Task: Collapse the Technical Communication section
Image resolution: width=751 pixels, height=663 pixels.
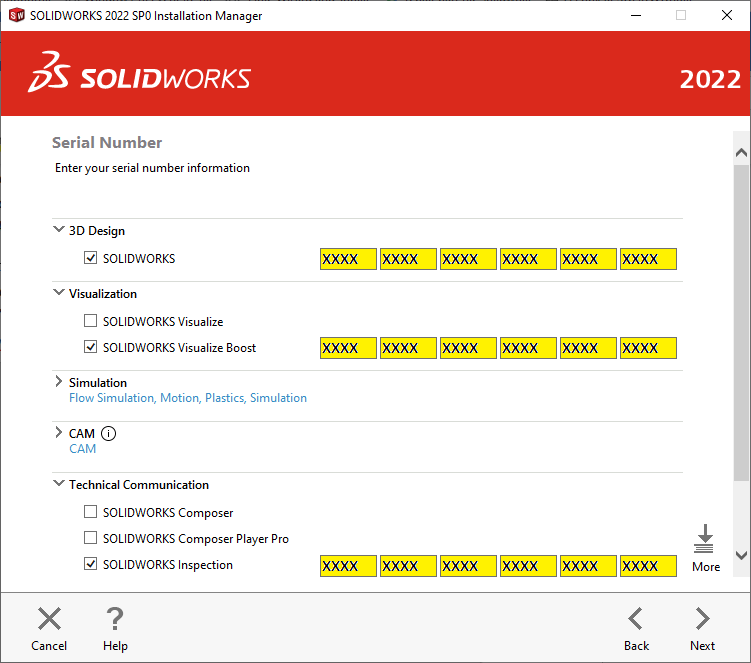Action: pos(58,484)
